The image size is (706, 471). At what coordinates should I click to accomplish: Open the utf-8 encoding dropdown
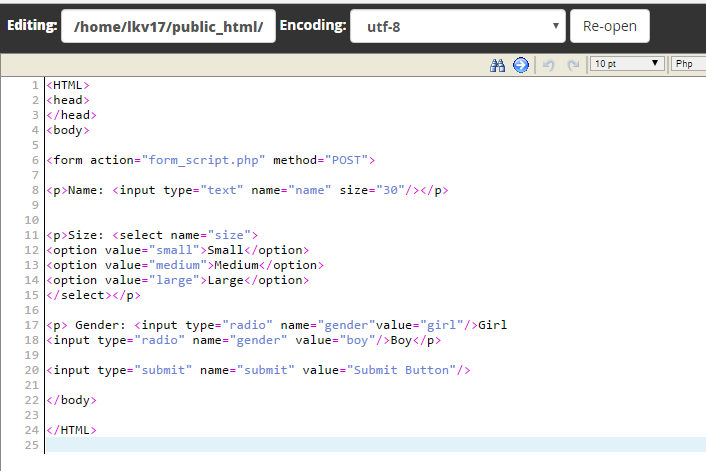[457, 27]
